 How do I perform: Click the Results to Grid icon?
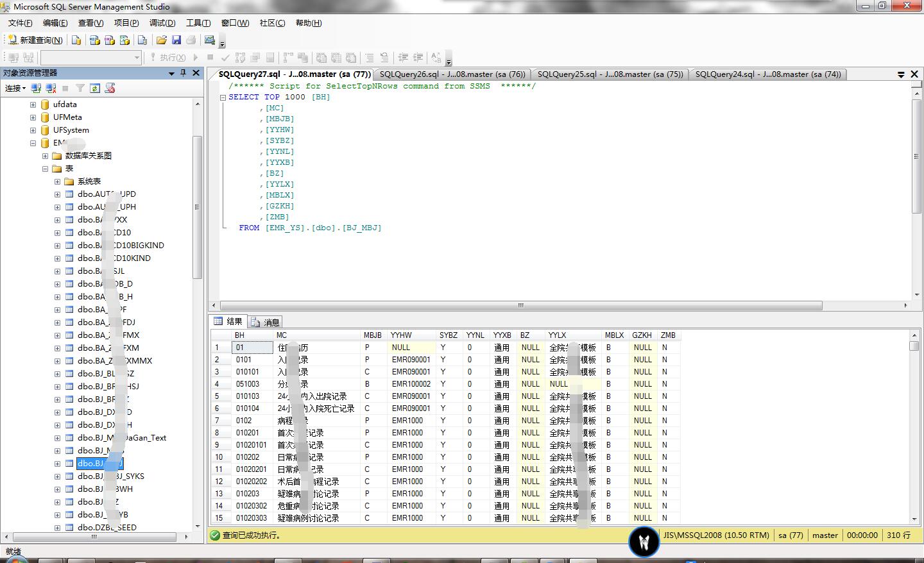336,57
